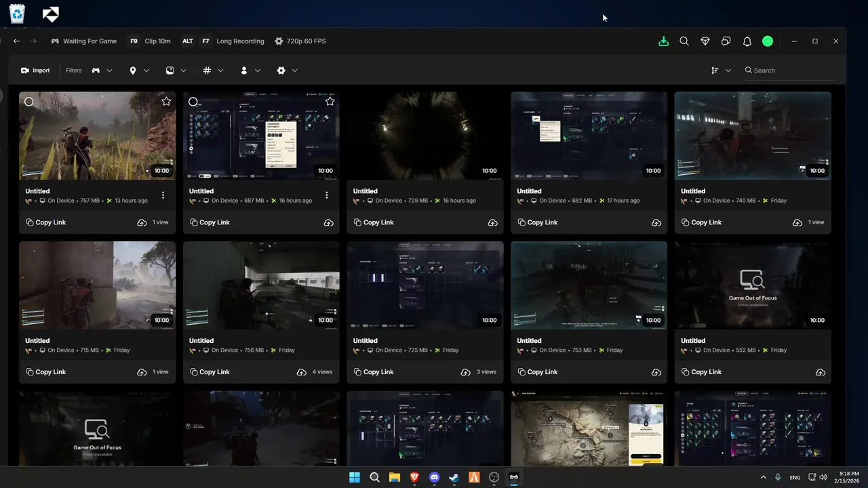Open the Windows Start menu

coord(354,477)
